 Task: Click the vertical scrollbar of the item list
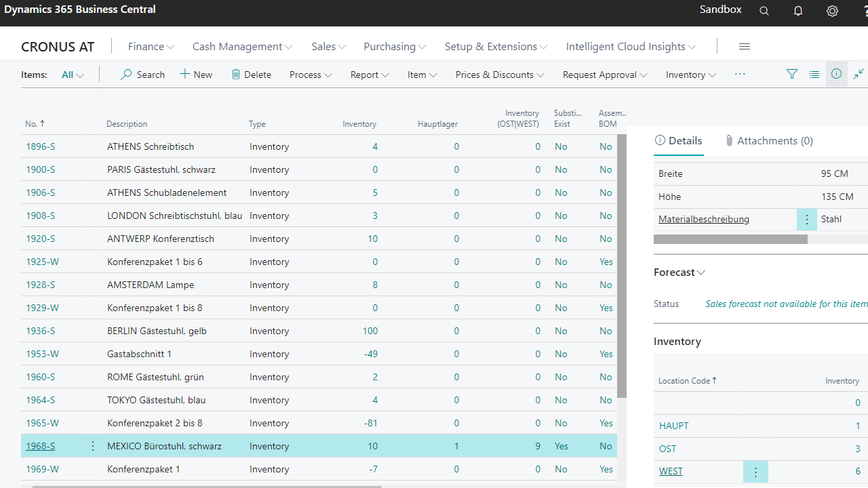(x=621, y=266)
